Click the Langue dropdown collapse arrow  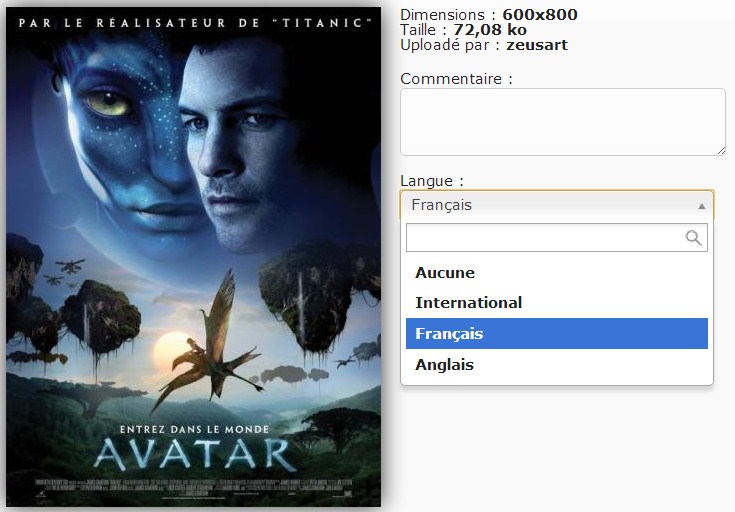(x=701, y=206)
